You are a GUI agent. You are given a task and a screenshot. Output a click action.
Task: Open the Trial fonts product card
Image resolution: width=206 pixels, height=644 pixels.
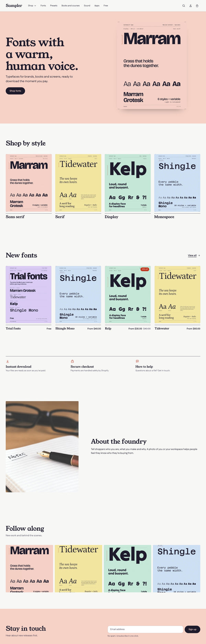[28, 298]
